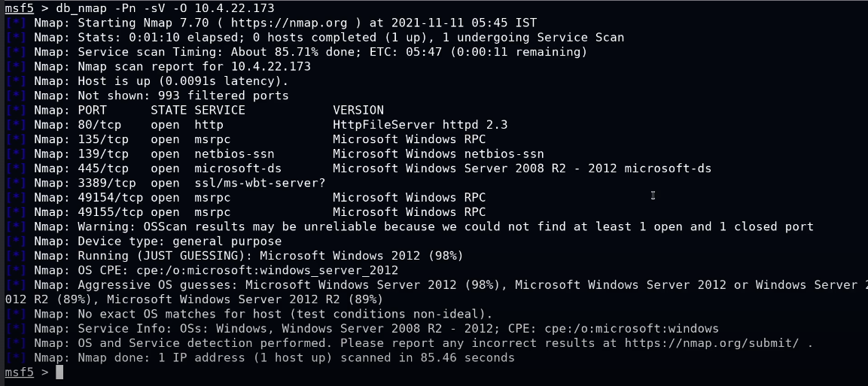Viewport: 868px width, 386px height.
Task: Click the microsoft-ds service name
Action: pyautogui.click(x=238, y=169)
